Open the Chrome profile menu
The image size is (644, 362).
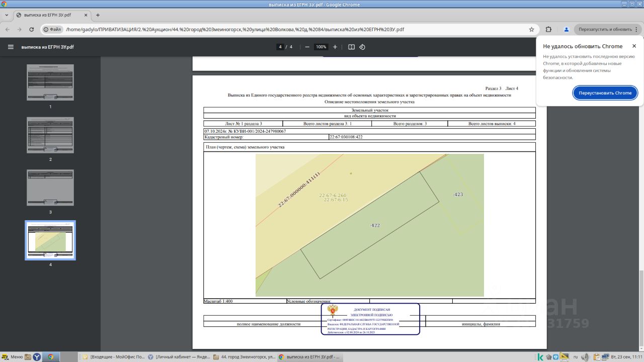566,29
